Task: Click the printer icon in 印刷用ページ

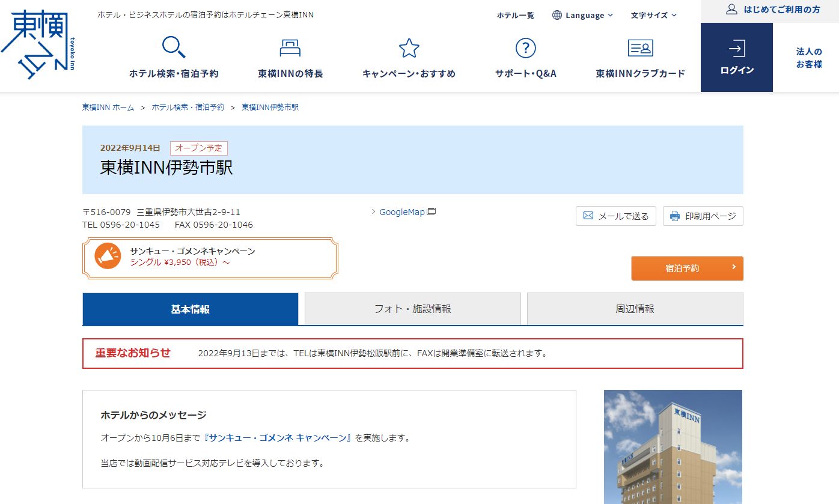Action: 675,216
